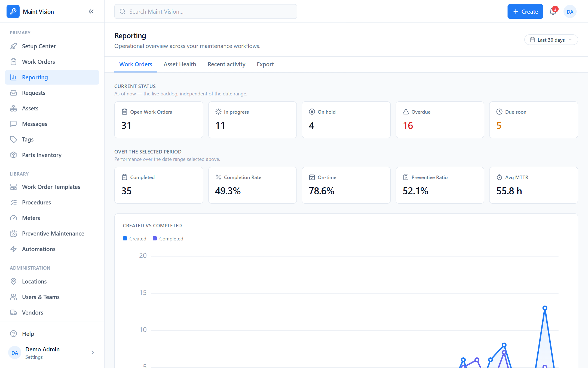Open Work Order Templates icon
The width and height of the screenshot is (588, 368).
(13, 187)
